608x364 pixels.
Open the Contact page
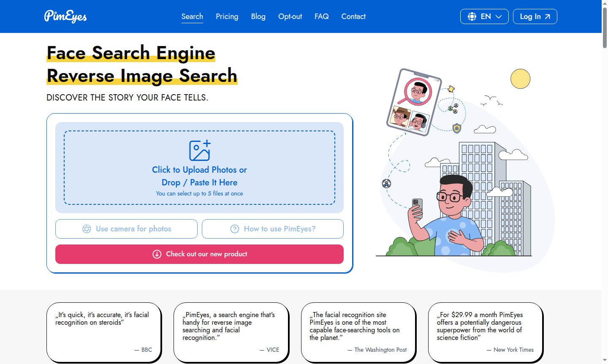coord(353,16)
